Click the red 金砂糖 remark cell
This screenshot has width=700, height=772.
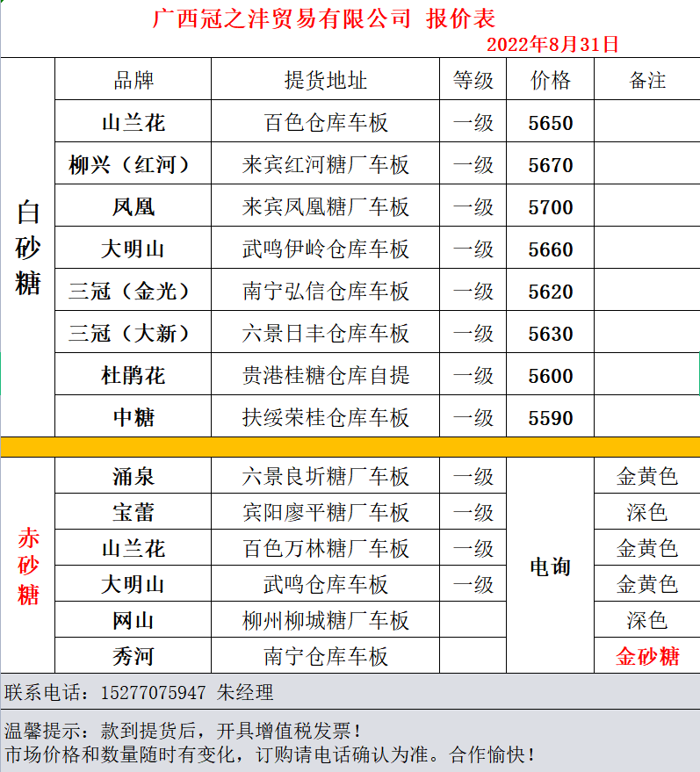coord(647,656)
